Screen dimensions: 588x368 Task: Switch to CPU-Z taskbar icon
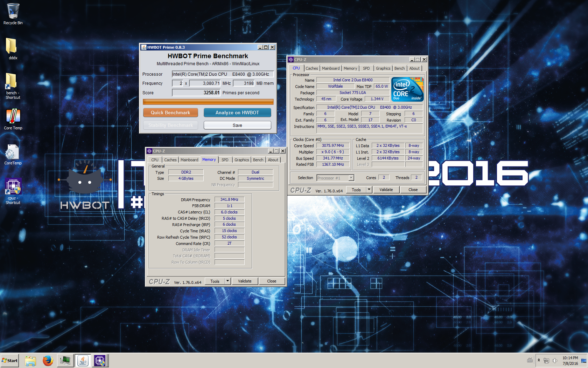[100, 361]
